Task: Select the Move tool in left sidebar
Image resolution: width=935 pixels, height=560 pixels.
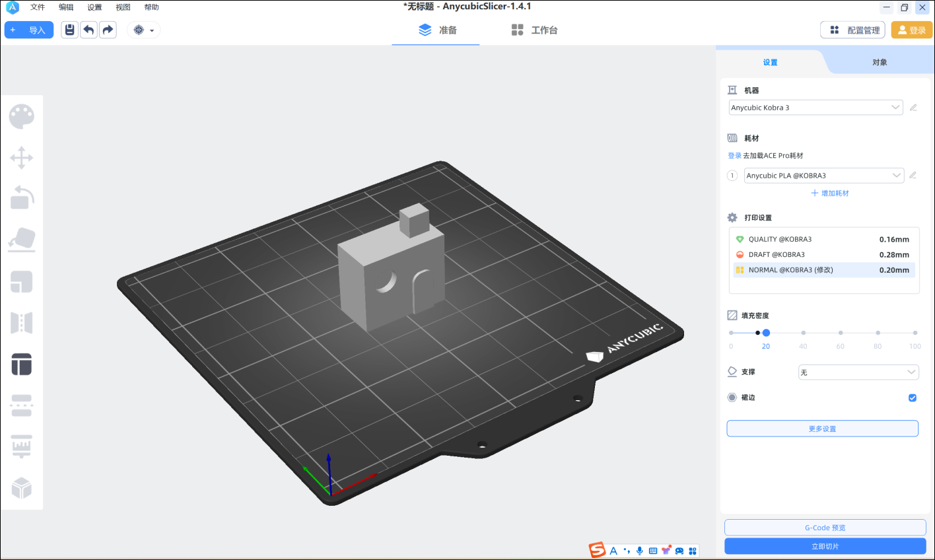Action: pyautogui.click(x=21, y=158)
